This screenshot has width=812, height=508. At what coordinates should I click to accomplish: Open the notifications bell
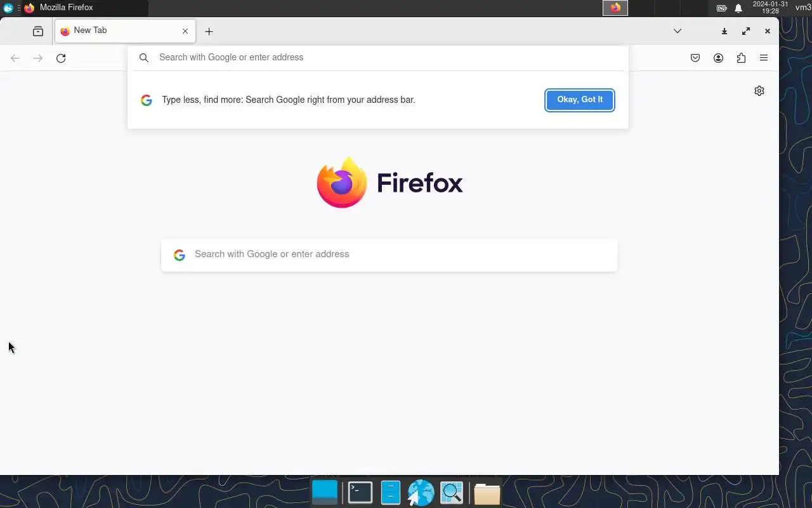pos(738,8)
